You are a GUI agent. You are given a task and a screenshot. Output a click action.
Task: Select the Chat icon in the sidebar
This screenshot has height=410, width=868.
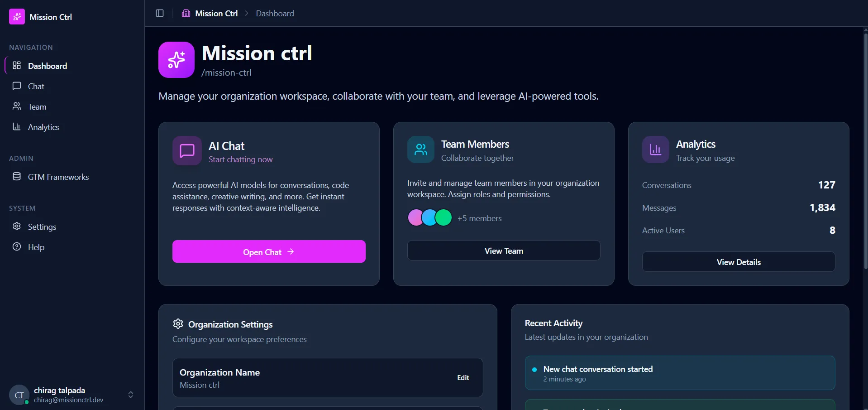coord(16,86)
